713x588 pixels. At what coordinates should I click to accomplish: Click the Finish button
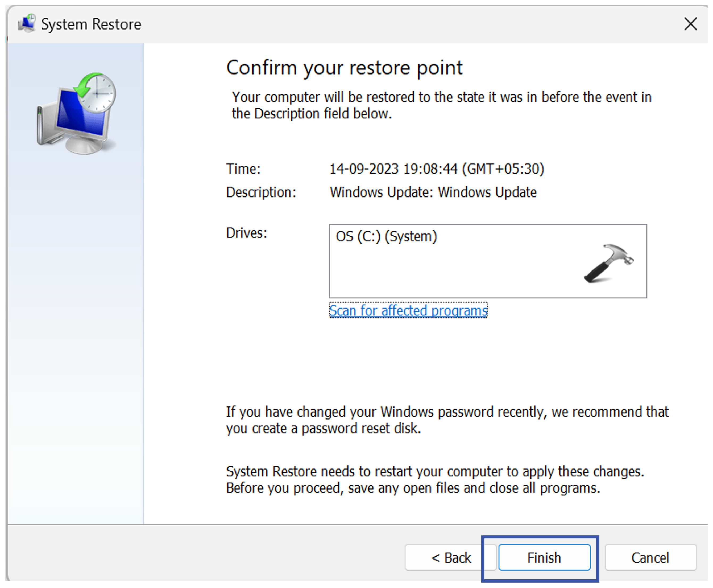(544, 557)
